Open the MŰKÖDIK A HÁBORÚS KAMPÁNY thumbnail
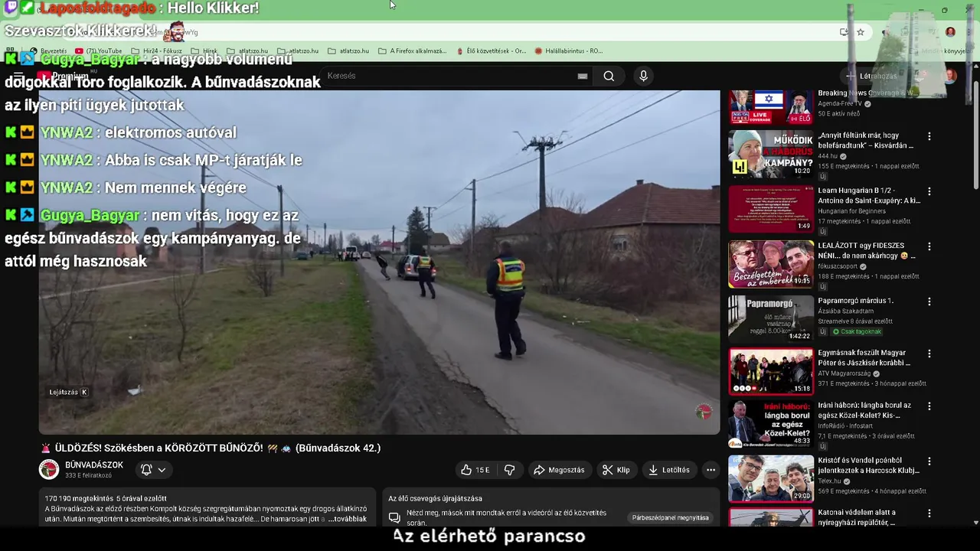Screen dimensions: 980x551 pyautogui.click(x=770, y=154)
